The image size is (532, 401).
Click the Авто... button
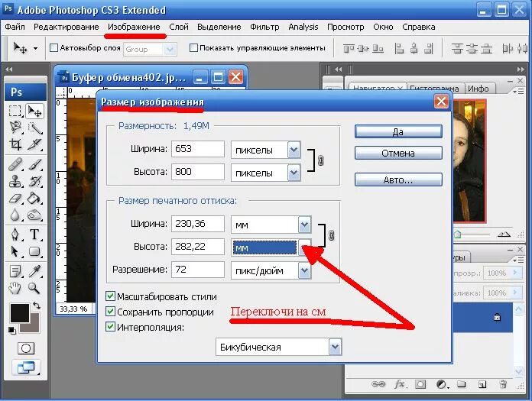(398, 179)
